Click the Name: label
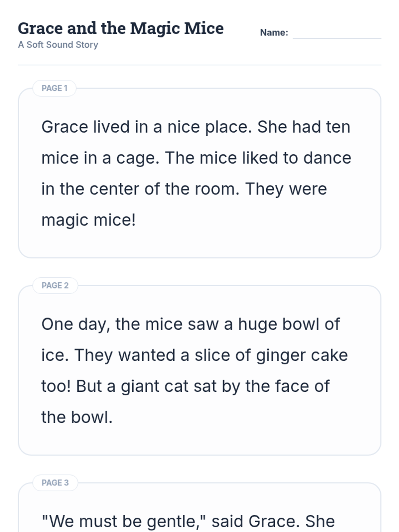The width and height of the screenshot is (399, 532). 274,33
